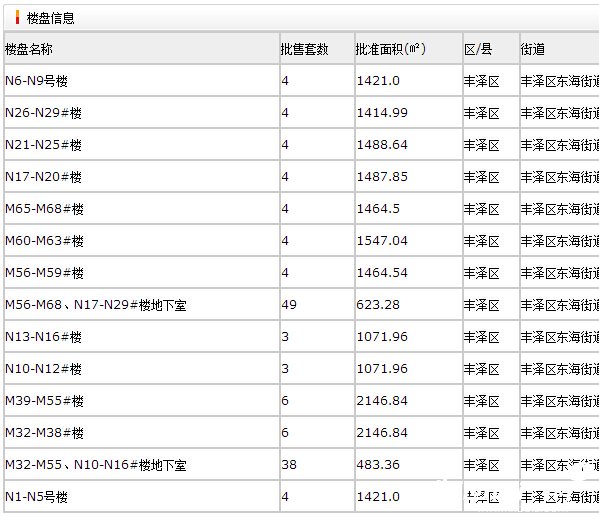Click the 批售套数 column header
Viewport: 599px width, 517px height.
(x=304, y=49)
